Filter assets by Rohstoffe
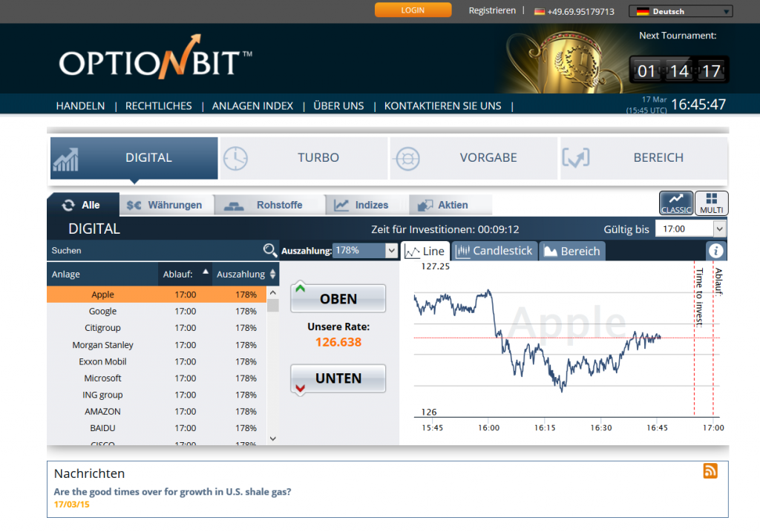Image resolution: width=760 pixels, height=532 pixels. pyautogui.click(x=269, y=205)
